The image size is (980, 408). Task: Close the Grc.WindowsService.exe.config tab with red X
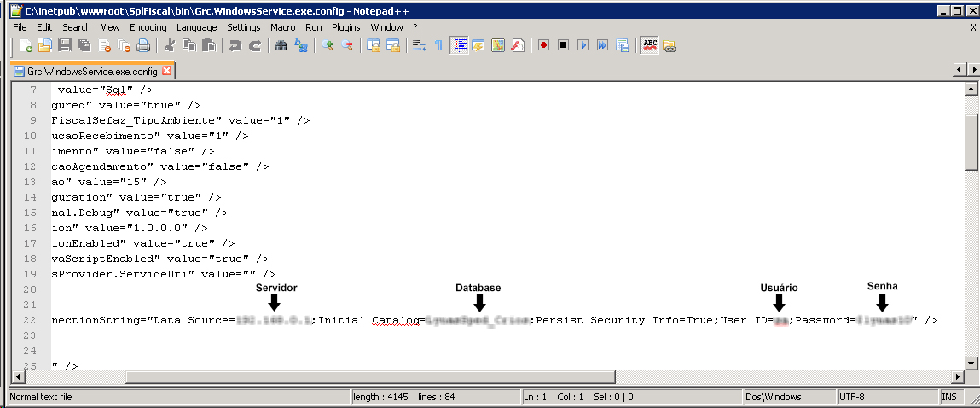[x=167, y=71]
